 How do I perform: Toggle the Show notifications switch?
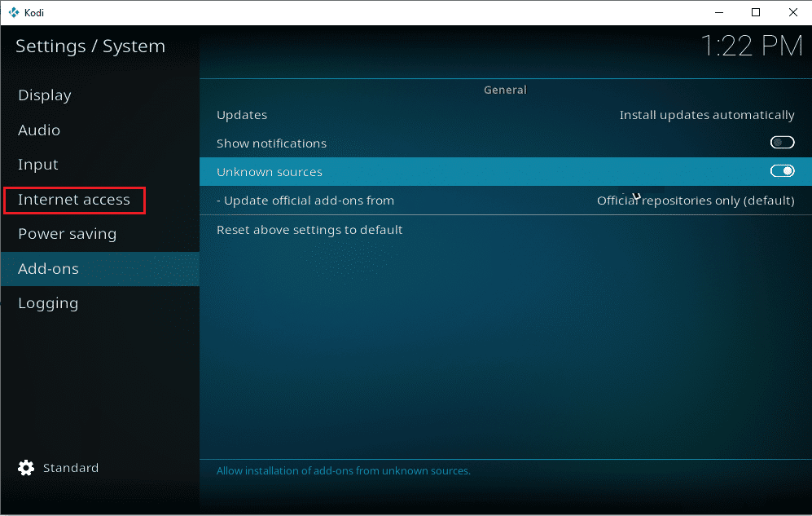point(782,143)
